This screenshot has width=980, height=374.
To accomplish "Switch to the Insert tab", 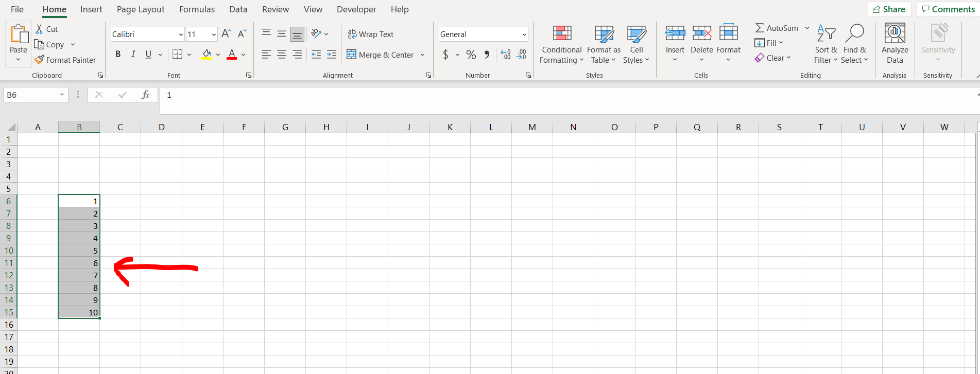I will pos(91,9).
